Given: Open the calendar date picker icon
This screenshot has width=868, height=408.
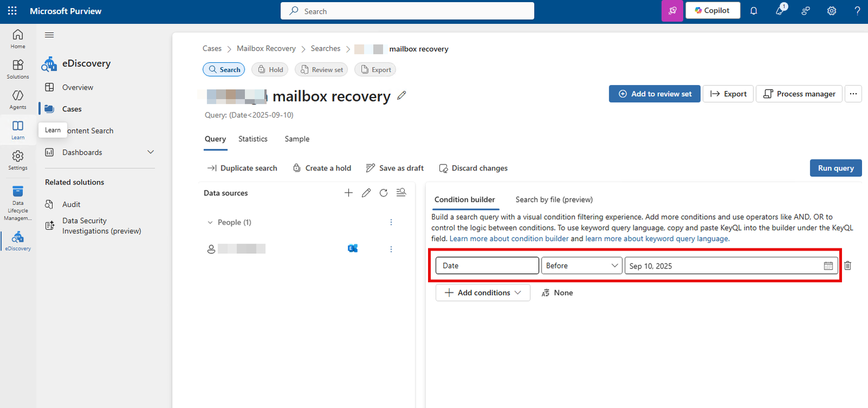Looking at the screenshot, I should [828, 266].
